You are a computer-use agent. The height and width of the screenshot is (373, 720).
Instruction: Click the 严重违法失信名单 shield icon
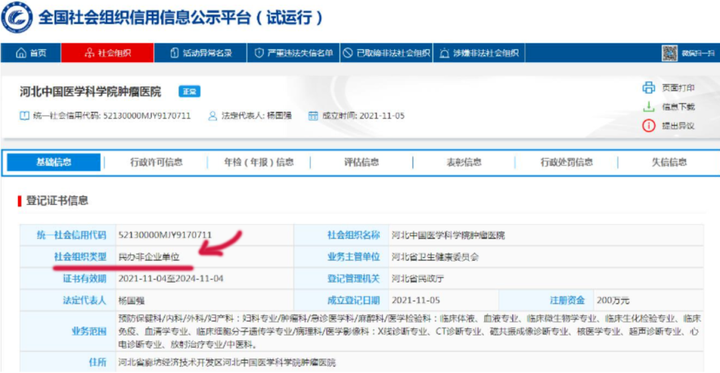click(x=259, y=53)
